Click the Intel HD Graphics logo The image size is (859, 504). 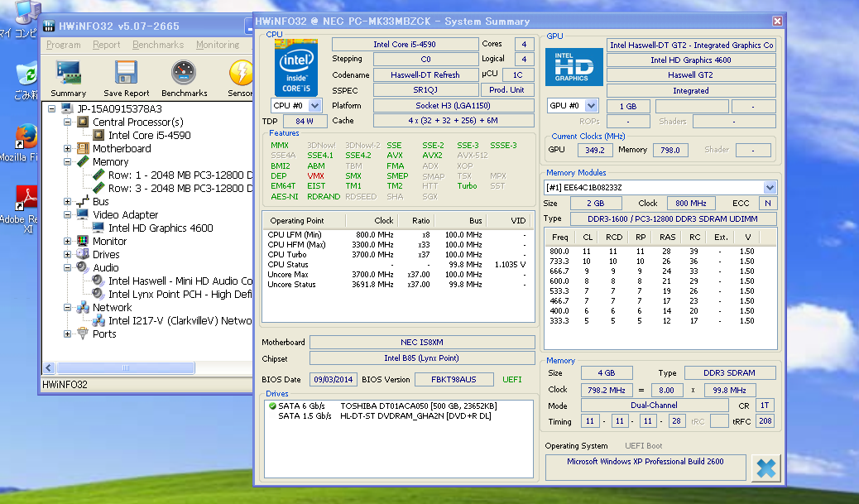[573, 67]
